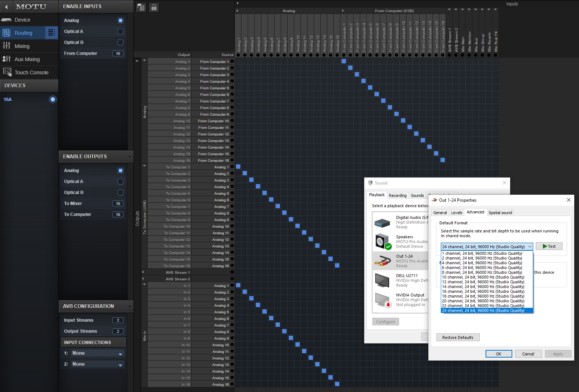Open the Default Format combo box
Screen dimensions: 579x392
(x=487, y=247)
